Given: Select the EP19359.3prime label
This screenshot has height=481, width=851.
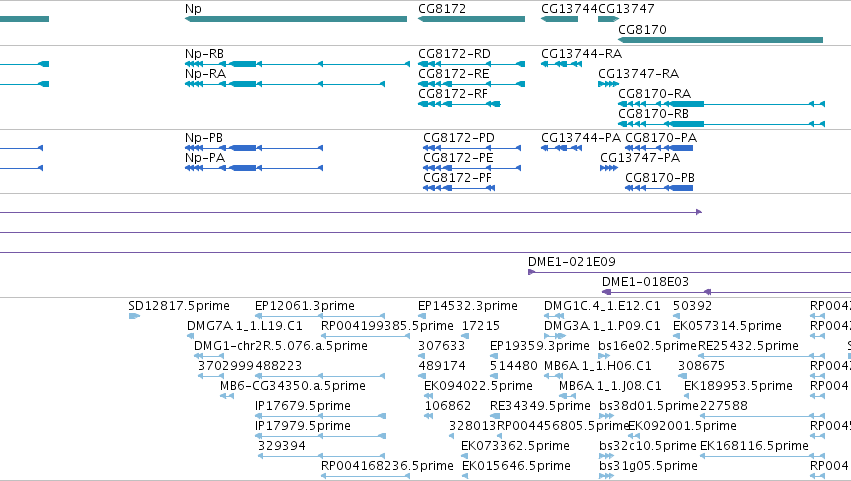Looking at the screenshot, I should pyautogui.click(x=539, y=346).
